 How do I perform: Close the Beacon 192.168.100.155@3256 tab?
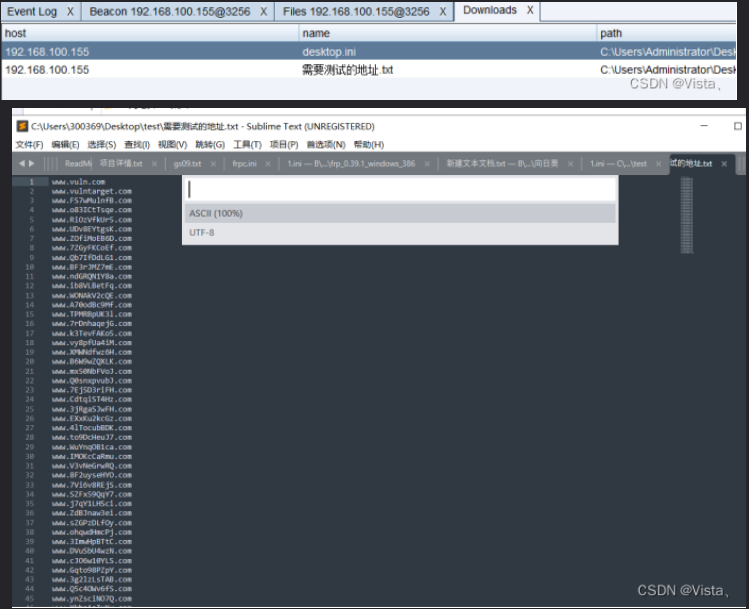coord(263,12)
